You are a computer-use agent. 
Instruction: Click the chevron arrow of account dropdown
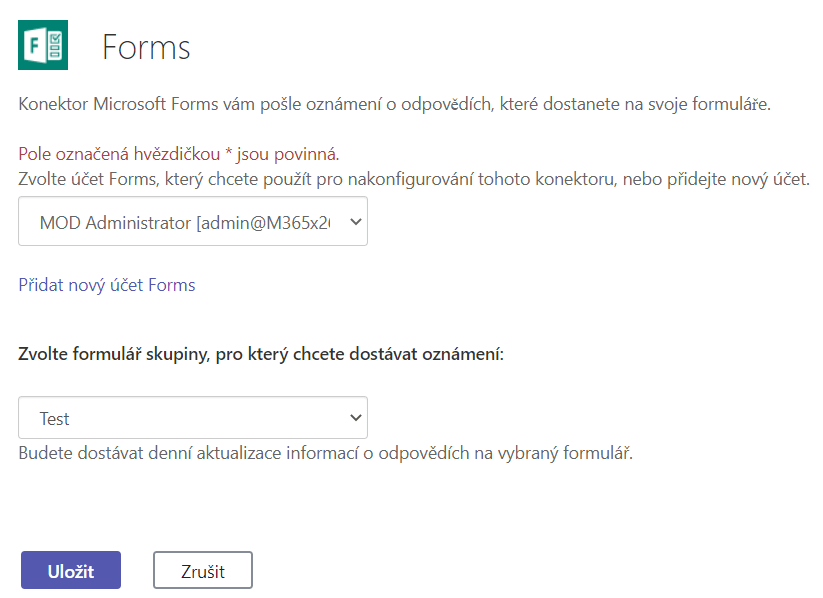point(356,222)
